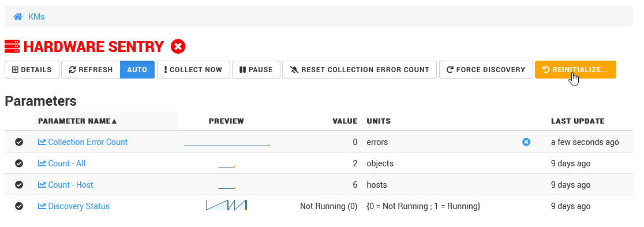The width and height of the screenshot is (644, 227).
Task: Click the units text 'objects'
Action: [380, 163]
